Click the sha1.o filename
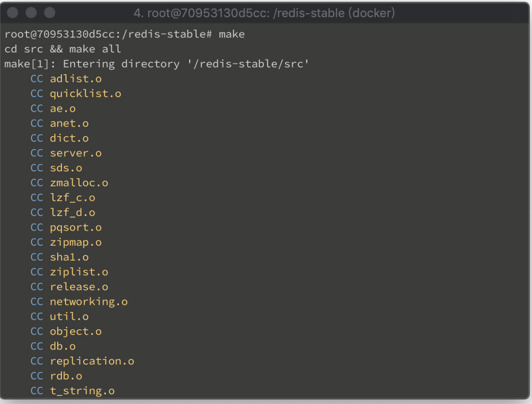 click(x=69, y=257)
